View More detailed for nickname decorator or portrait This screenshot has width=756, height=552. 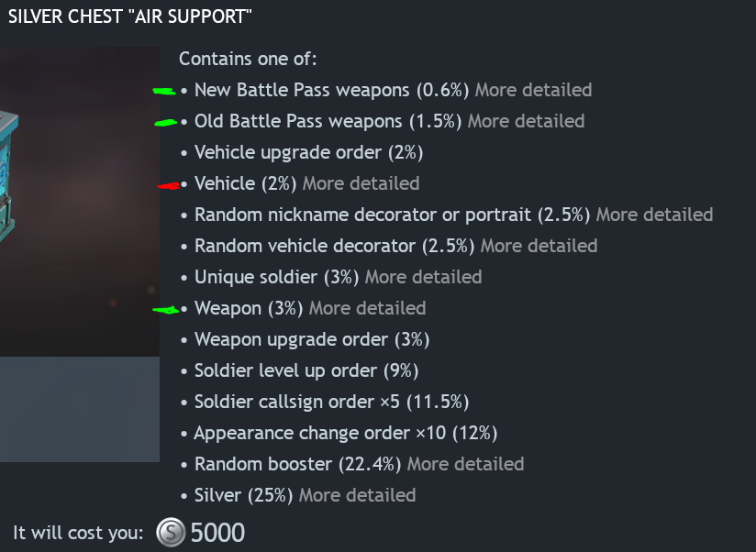point(654,215)
